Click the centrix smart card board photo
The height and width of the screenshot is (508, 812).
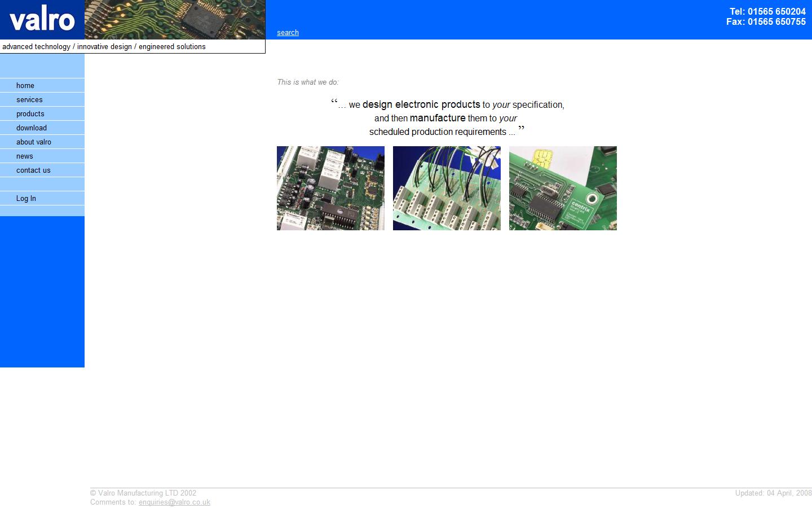[x=563, y=188]
